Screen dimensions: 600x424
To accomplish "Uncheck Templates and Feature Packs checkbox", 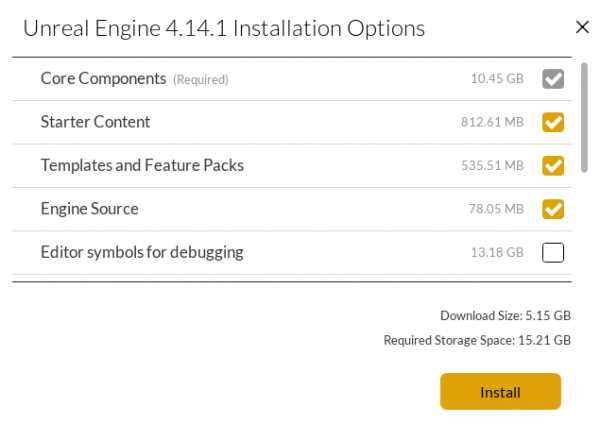I will [553, 165].
